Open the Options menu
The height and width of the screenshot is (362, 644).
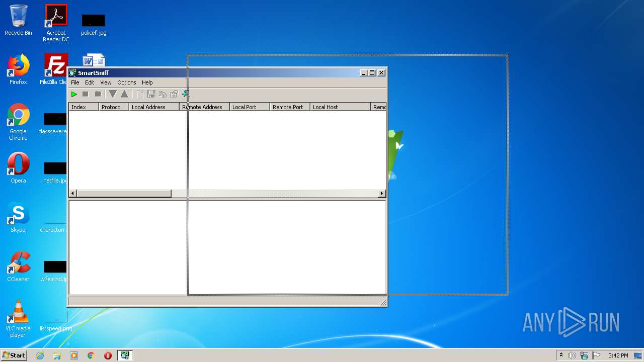click(x=127, y=82)
